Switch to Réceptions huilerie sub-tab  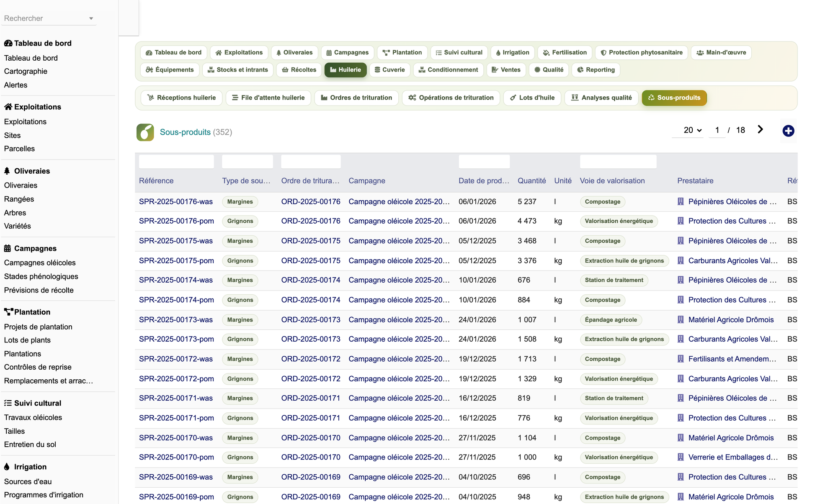[x=181, y=98]
